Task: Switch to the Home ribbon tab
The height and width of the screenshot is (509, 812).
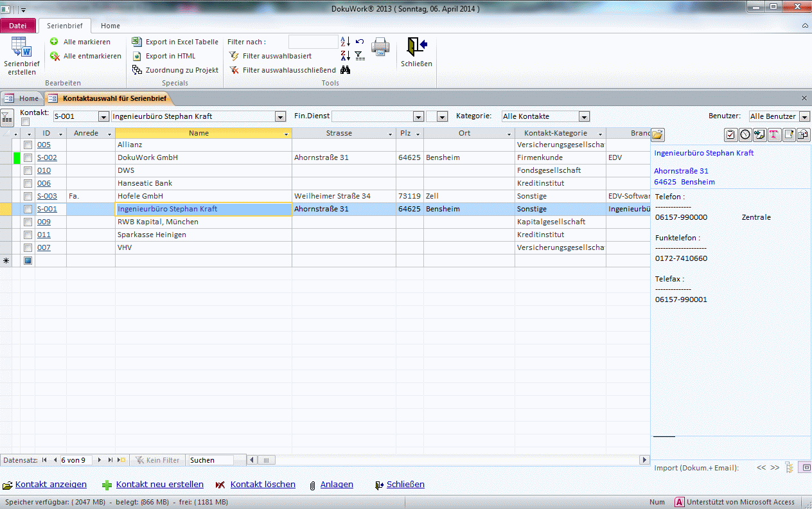Action: (x=110, y=26)
